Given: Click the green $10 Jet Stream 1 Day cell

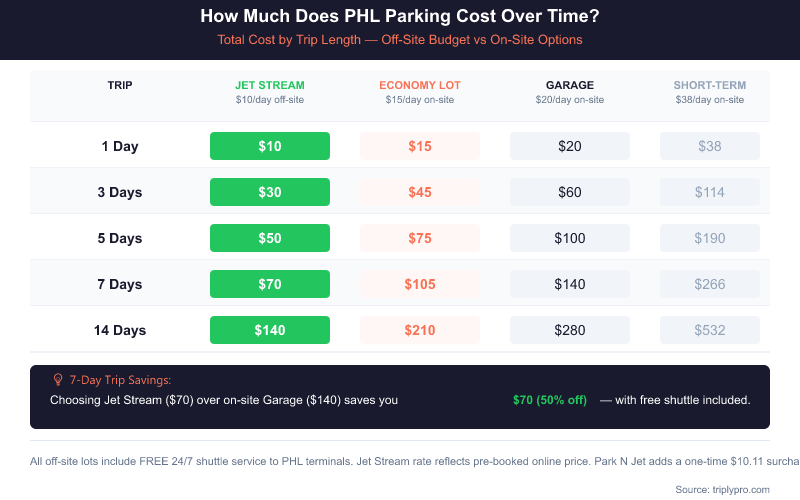Looking at the screenshot, I should pyautogui.click(x=270, y=146).
